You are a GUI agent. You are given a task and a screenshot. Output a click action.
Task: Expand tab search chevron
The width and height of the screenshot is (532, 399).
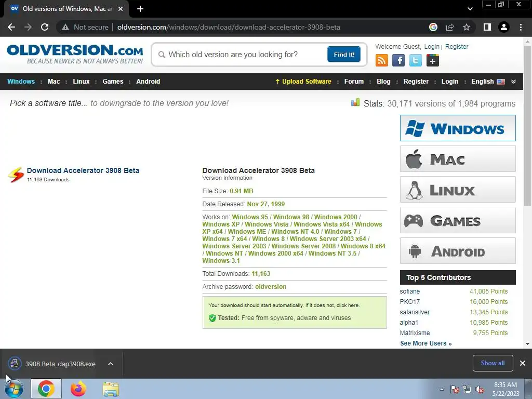pyautogui.click(x=470, y=9)
